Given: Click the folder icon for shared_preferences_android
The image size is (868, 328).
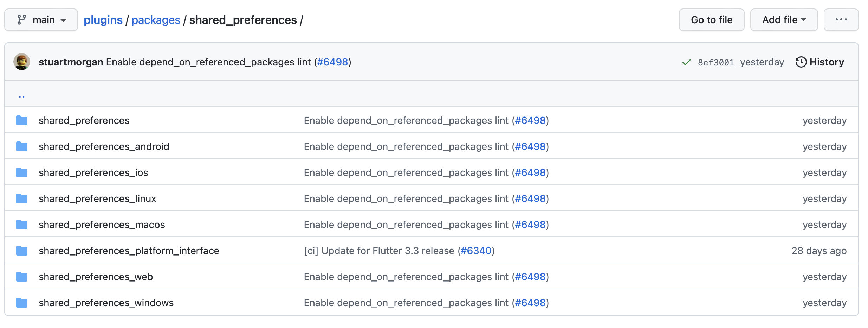Looking at the screenshot, I should click(x=22, y=146).
